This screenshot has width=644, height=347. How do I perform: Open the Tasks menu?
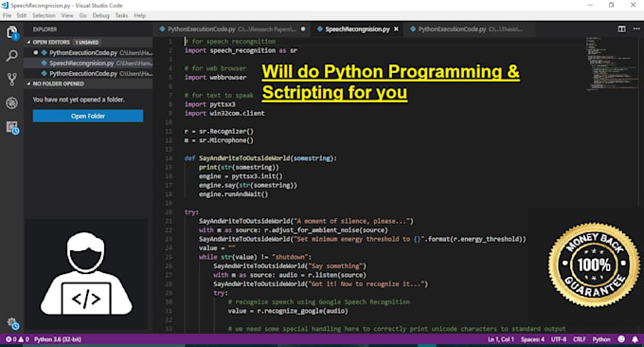pos(121,15)
